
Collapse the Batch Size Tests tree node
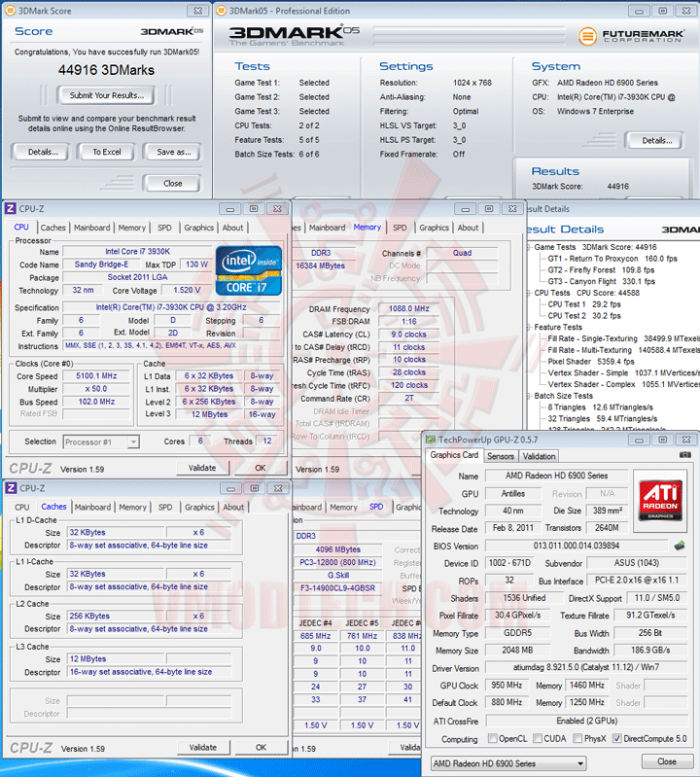point(529,396)
